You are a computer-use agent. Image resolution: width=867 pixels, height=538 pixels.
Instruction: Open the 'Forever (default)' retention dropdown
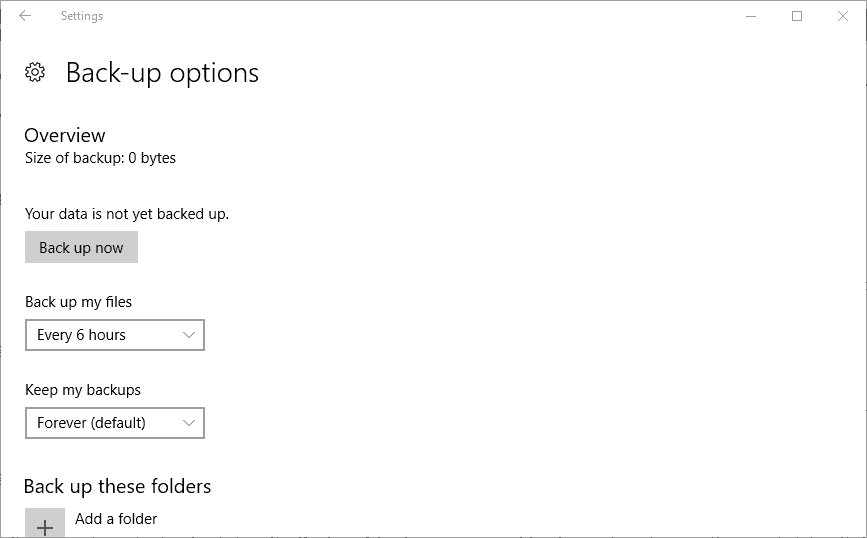click(x=114, y=423)
